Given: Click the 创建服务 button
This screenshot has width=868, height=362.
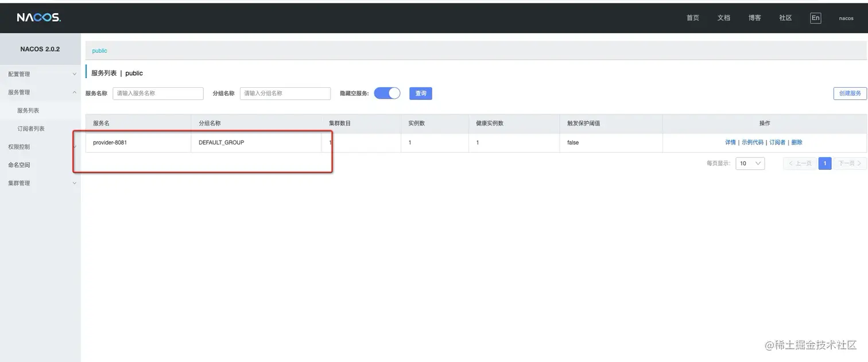Looking at the screenshot, I should click(850, 94).
